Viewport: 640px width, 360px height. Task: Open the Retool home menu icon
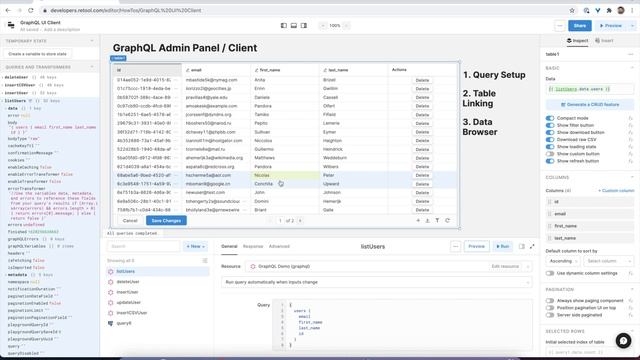11,25
